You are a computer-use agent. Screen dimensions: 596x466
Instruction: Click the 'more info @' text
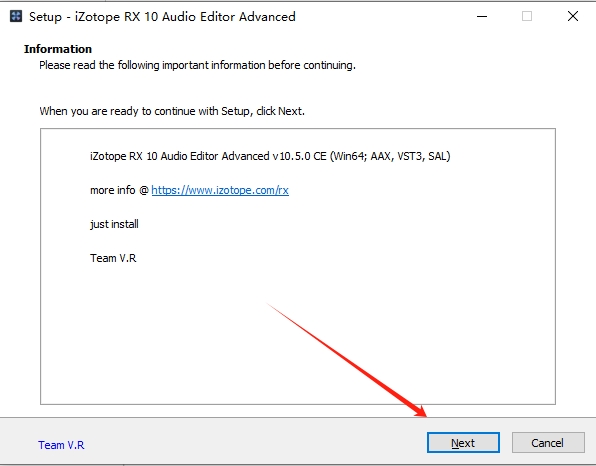119,190
